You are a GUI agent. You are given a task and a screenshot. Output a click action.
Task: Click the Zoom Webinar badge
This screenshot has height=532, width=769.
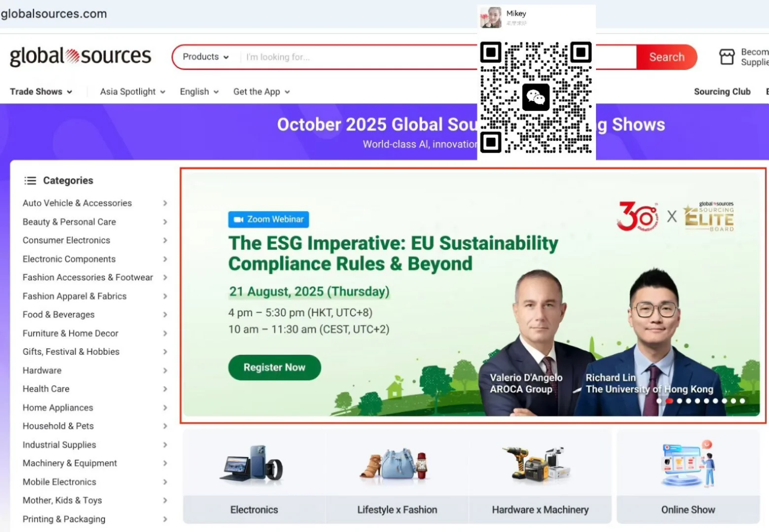click(269, 219)
